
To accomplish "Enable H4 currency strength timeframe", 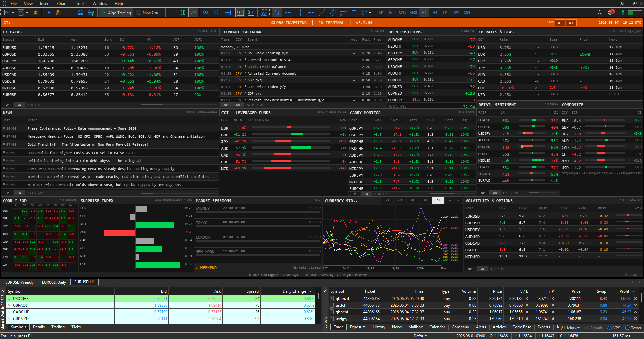I will click(x=426, y=200).
